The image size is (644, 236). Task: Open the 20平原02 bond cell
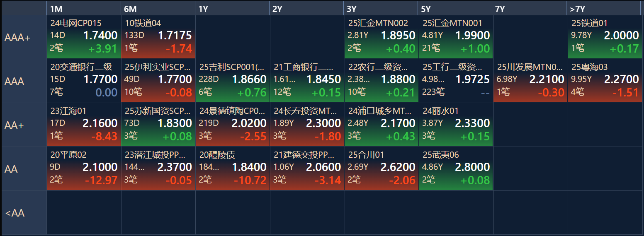(x=84, y=169)
